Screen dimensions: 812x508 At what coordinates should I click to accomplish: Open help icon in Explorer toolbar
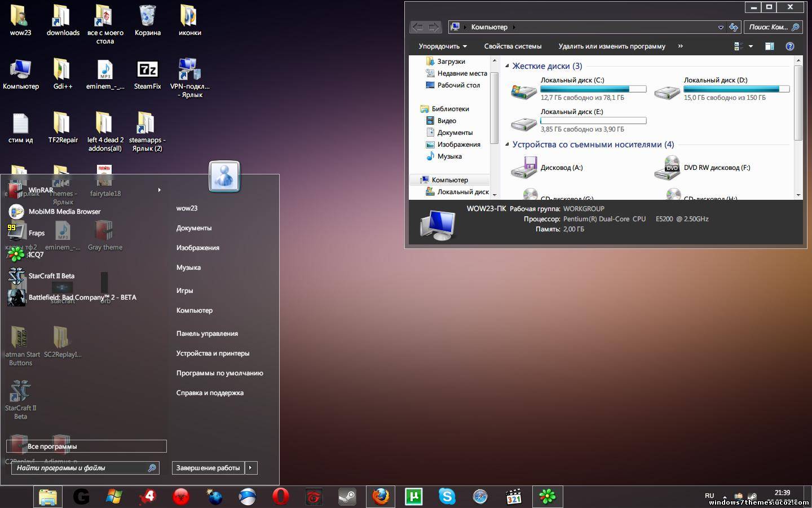(x=790, y=46)
